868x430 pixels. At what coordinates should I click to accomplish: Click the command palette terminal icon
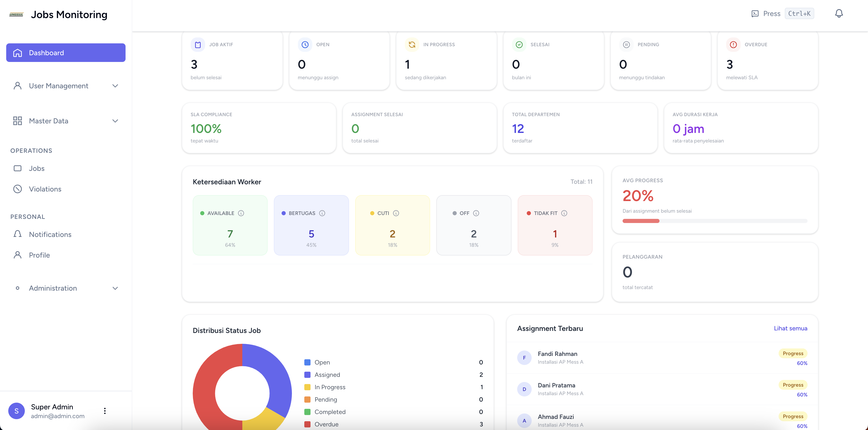[x=755, y=14]
